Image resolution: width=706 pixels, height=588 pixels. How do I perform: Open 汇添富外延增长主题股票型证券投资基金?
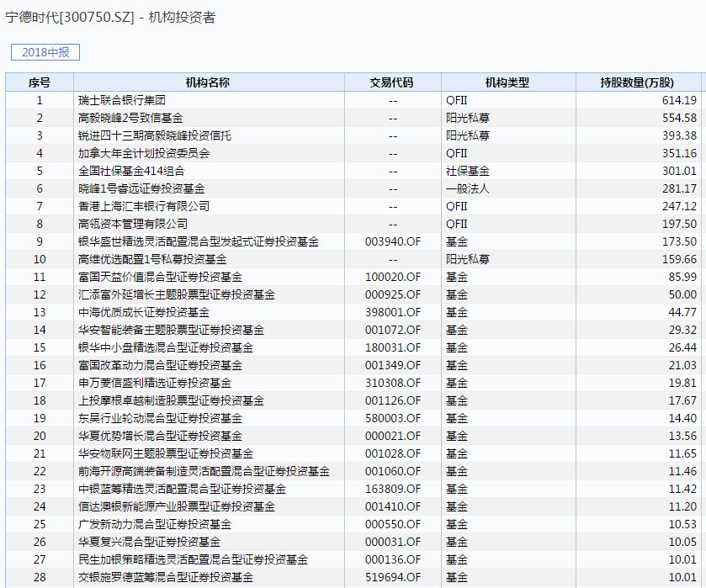coord(176,294)
